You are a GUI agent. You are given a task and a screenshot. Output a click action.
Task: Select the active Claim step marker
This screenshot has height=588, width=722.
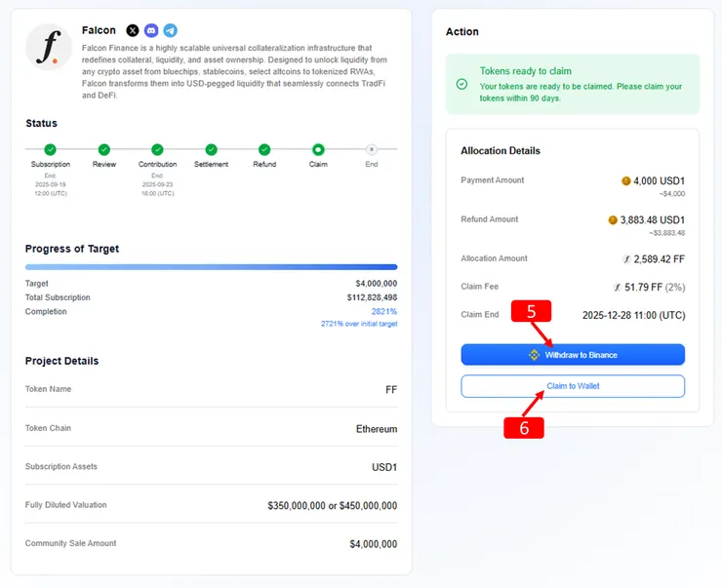point(318,149)
